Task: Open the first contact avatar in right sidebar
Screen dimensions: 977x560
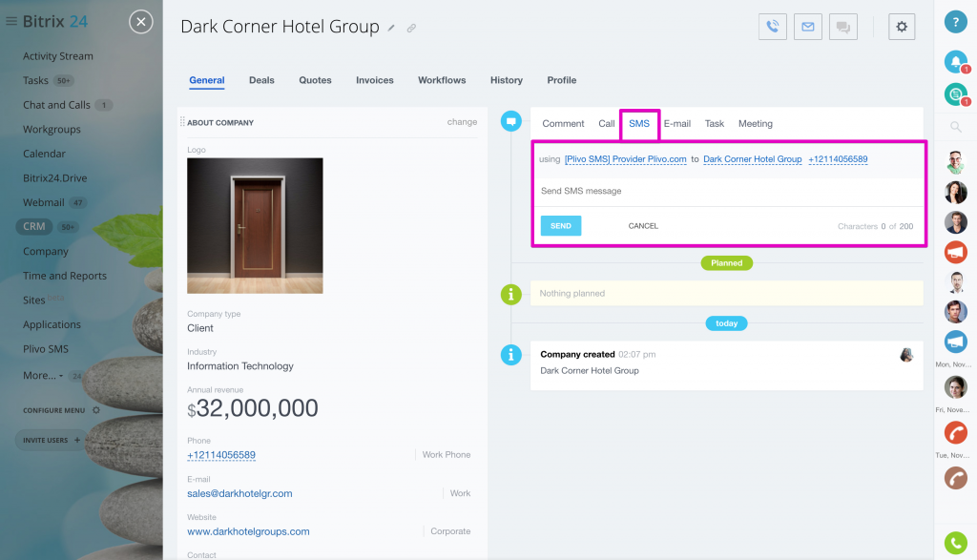Action: (956, 162)
